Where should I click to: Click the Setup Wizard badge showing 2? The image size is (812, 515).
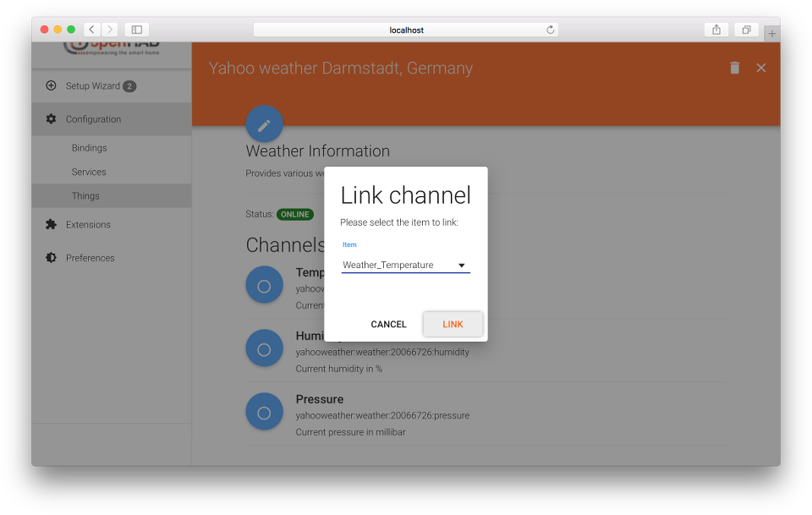click(129, 86)
